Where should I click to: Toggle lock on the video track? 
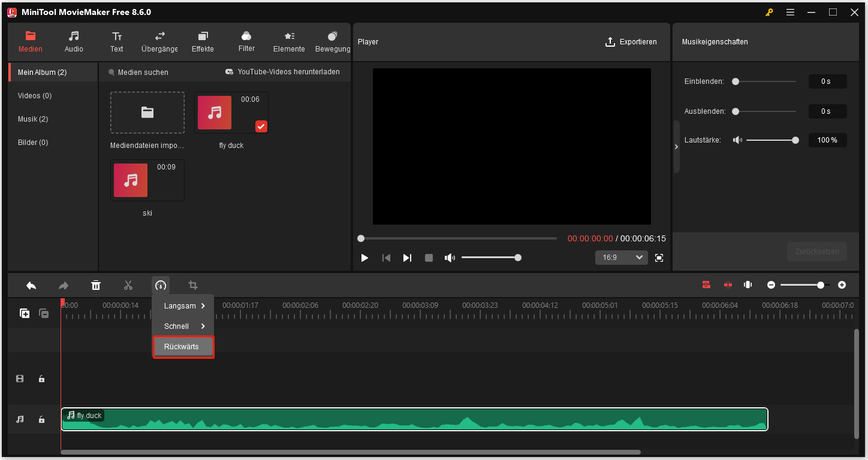click(41, 379)
